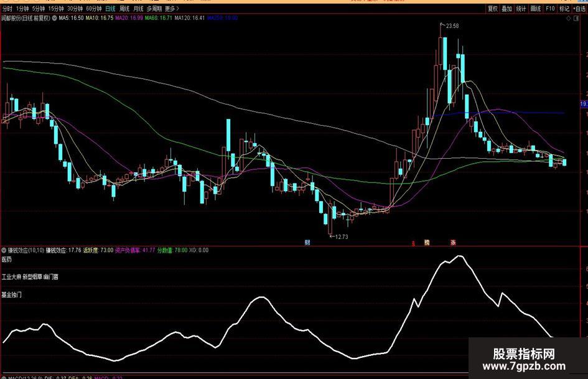The width and height of the screenshot is (588, 379).
Task: Open F10 company information
Action: (x=550, y=9)
